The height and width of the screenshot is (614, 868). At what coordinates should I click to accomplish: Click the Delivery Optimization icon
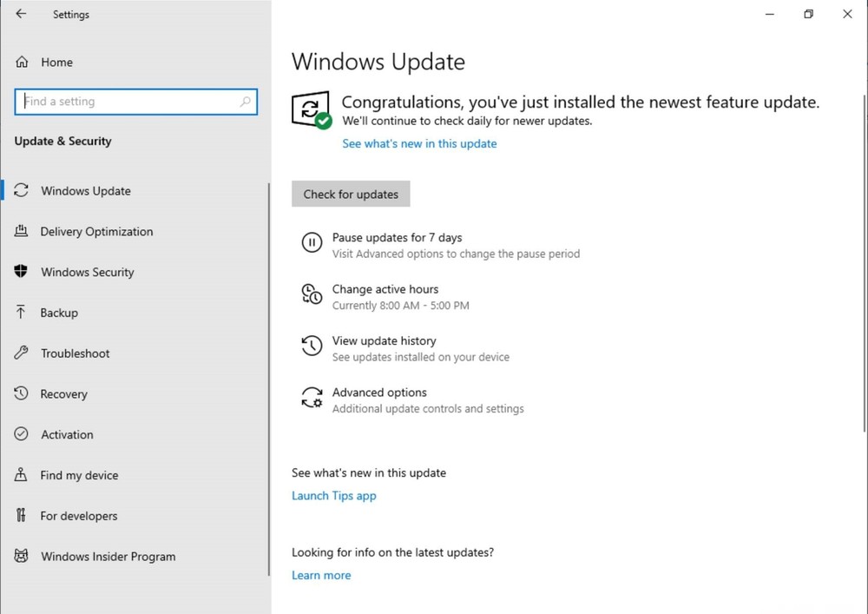pos(21,231)
